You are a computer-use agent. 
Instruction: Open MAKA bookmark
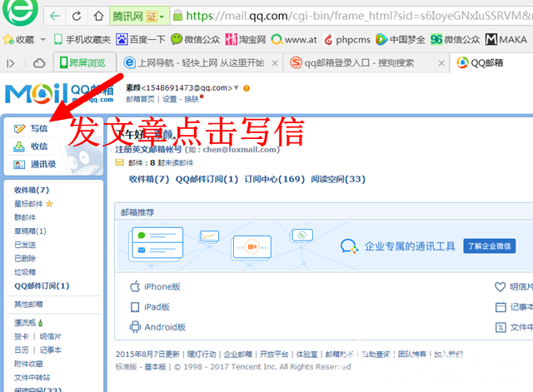(x=506, y=40)
